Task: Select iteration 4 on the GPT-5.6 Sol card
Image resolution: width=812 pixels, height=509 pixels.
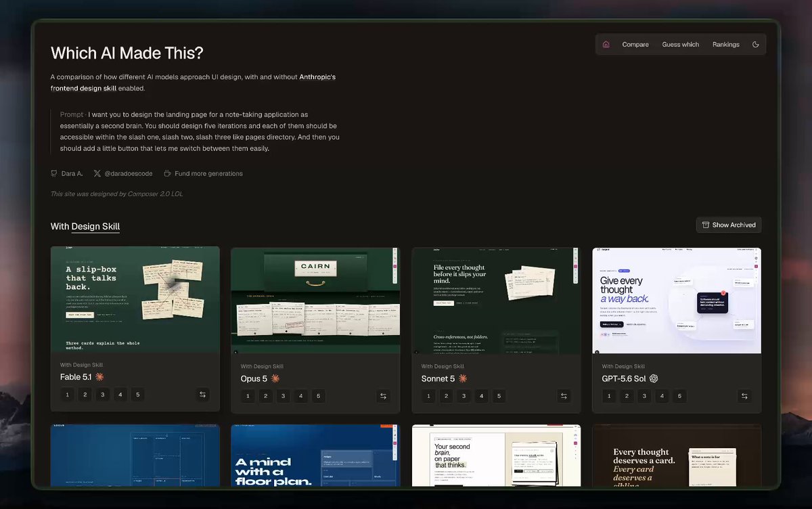Action: click(662, 396)
